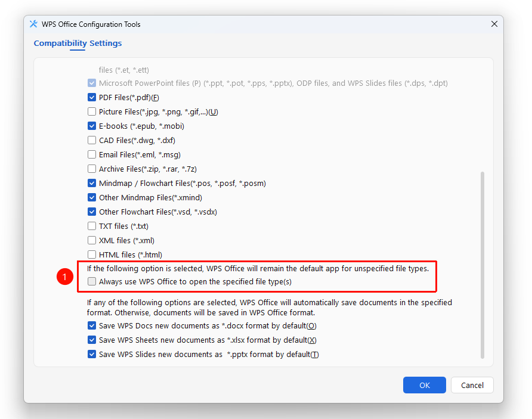Enable Always use WPS Office checkbox
Screen dimensions: 532x419
click(92, 281)
